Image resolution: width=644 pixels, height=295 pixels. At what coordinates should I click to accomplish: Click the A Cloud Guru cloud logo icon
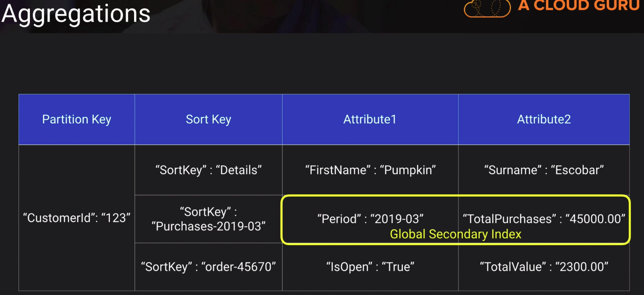(487, 8)
